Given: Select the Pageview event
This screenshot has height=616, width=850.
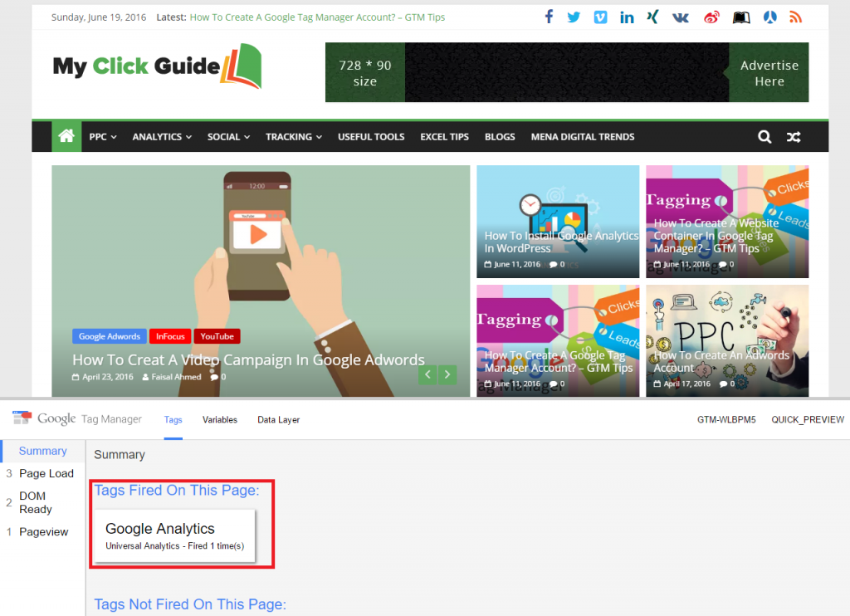Looking at the screenshot, I should pos(44,532).
